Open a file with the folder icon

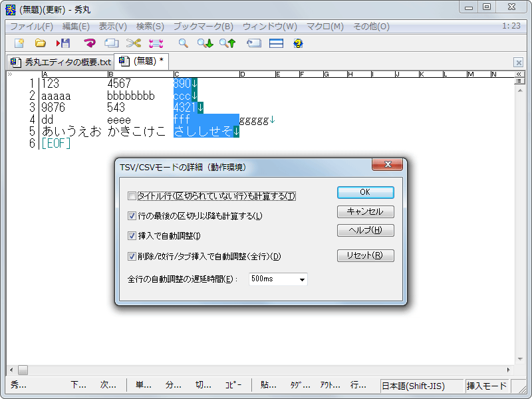[41, 43]
